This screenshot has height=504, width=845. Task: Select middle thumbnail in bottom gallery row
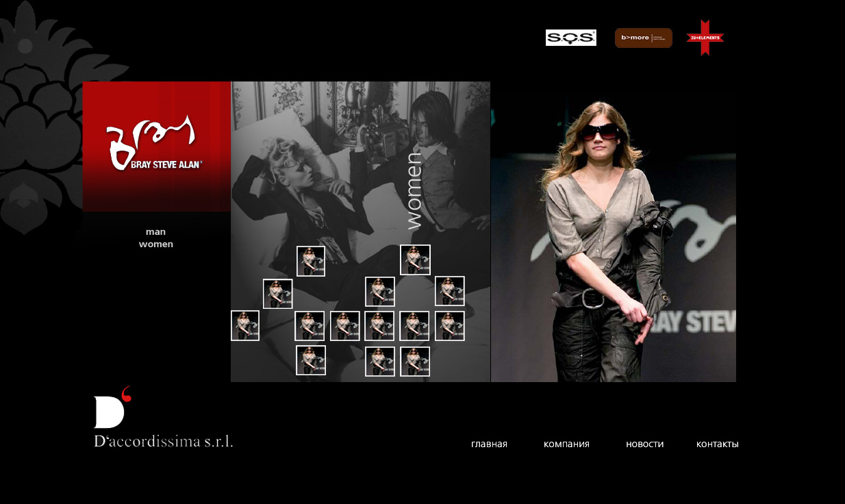[380, 362]
